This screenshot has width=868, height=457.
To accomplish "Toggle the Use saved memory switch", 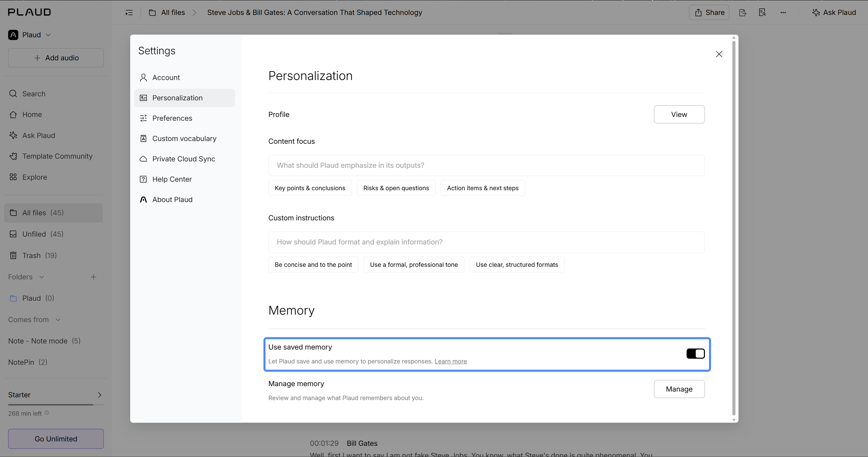I will coord(695,354).
